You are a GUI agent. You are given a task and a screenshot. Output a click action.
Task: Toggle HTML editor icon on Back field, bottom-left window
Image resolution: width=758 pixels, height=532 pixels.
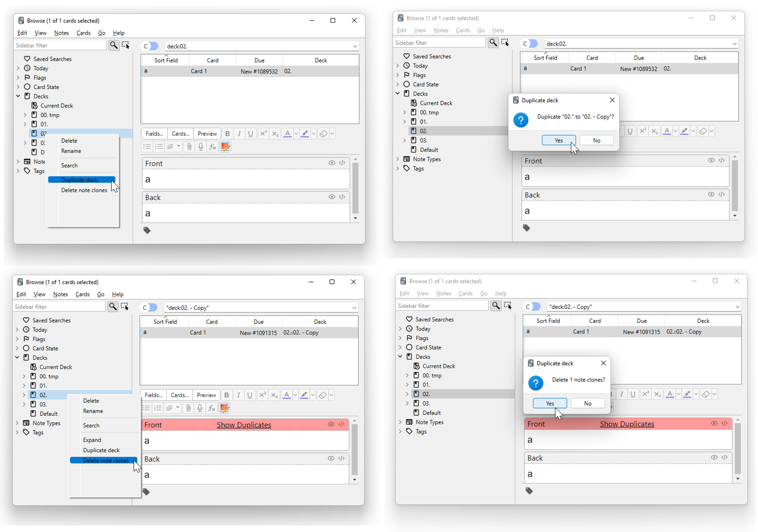pyautogui.click(x=341, y=458)
